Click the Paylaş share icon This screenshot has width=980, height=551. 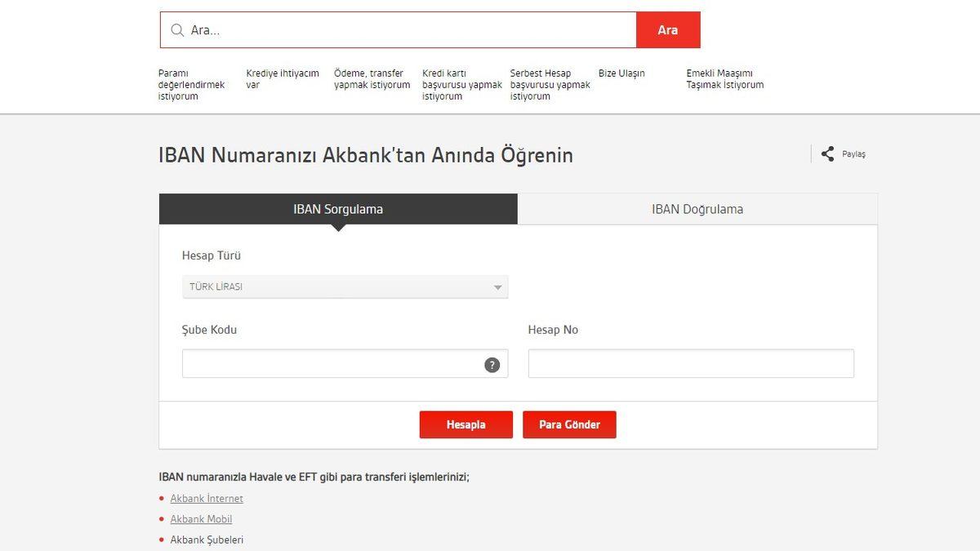826,153
